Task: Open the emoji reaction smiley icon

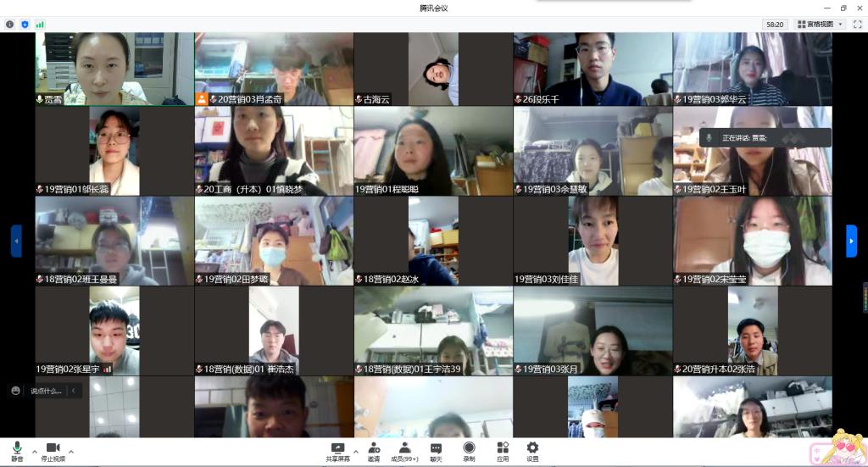Action: [x=15, y=391]
